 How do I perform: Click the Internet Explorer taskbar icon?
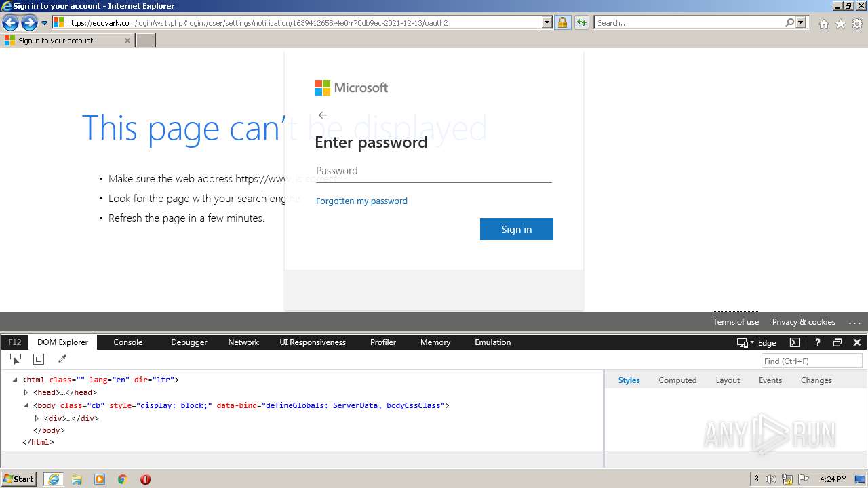(x=54, y=479)
